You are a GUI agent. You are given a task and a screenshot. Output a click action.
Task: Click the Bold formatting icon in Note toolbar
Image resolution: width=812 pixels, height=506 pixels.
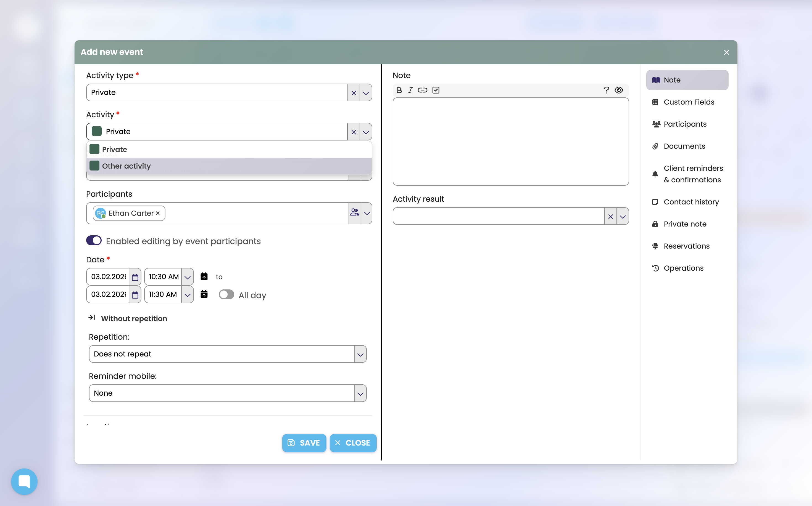pos(399,90)
